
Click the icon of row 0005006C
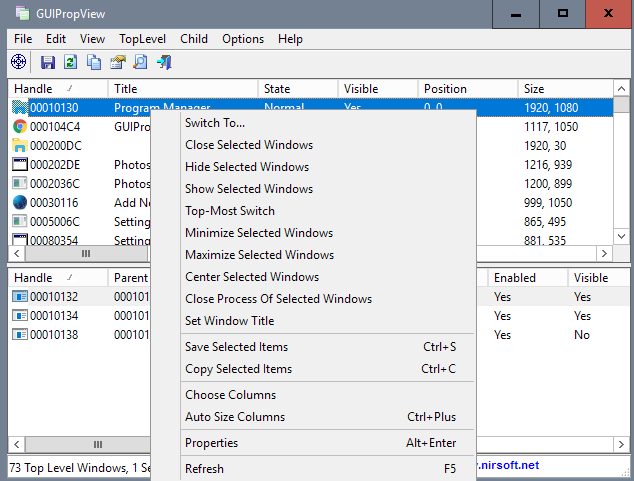point(19,222)
